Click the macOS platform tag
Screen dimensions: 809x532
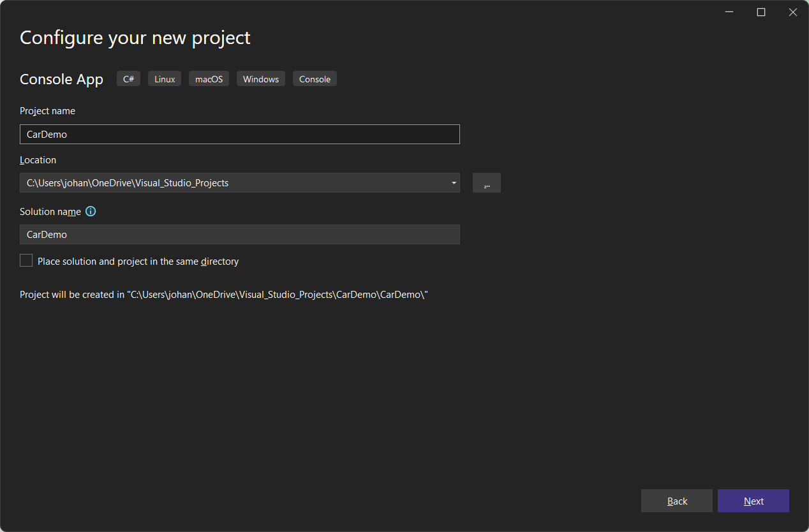click(209, 79)
